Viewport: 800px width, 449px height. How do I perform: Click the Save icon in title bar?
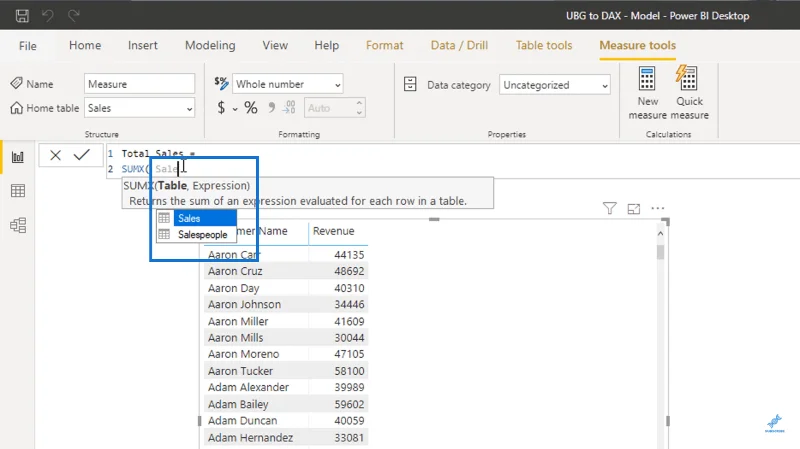pos(22,16)
